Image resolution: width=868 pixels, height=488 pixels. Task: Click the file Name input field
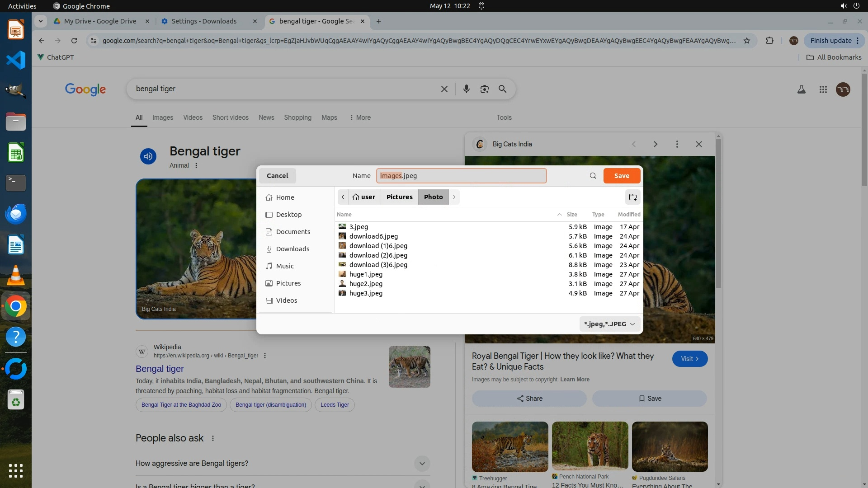[x=461, y=176]
